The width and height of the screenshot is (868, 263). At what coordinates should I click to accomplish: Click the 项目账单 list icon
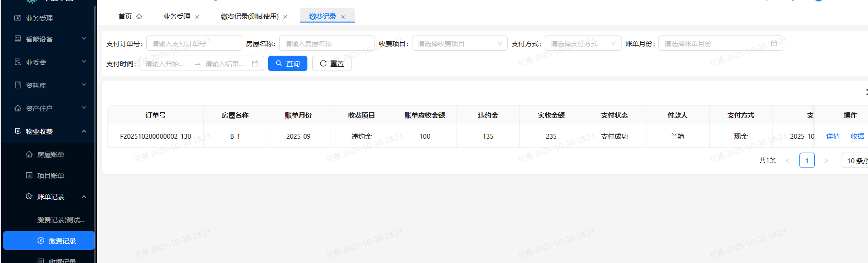[29, 175]
